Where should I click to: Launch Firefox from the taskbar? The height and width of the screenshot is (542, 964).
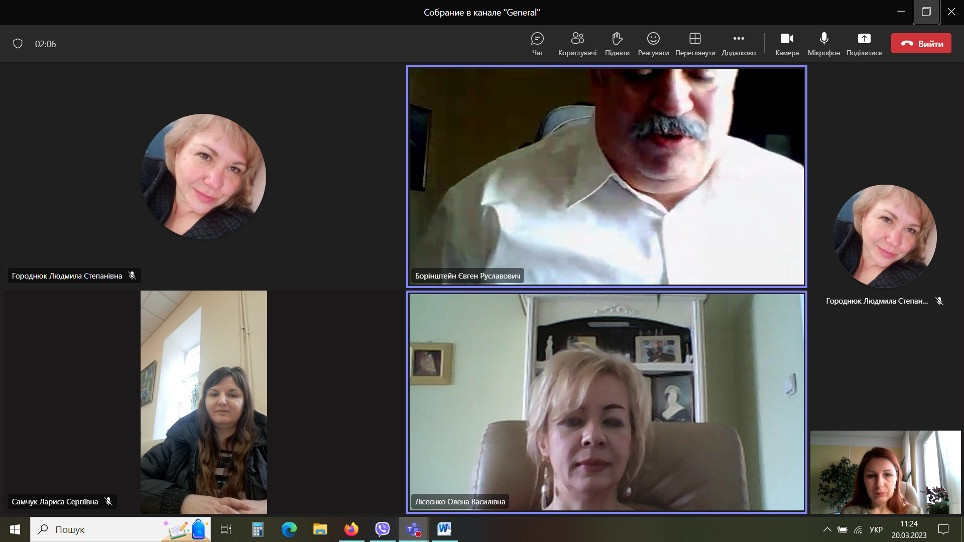pyautogui.click(x=351, y=529)
